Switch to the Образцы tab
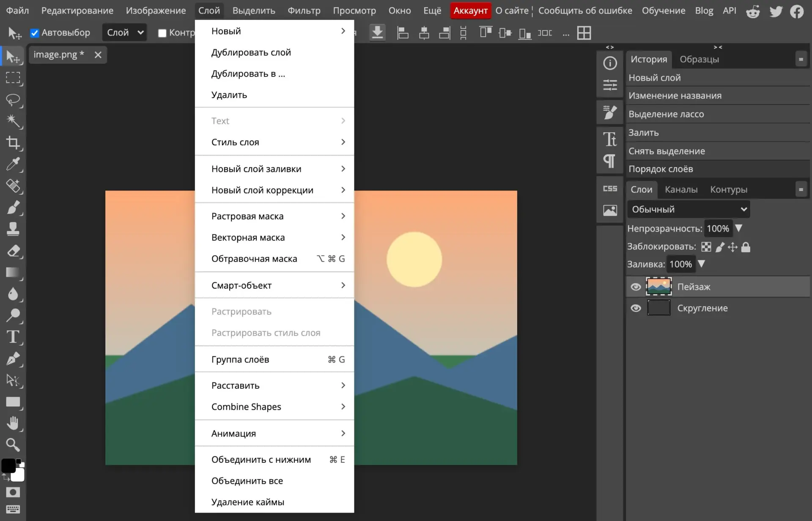812x521 pixels. coord(699,59)
